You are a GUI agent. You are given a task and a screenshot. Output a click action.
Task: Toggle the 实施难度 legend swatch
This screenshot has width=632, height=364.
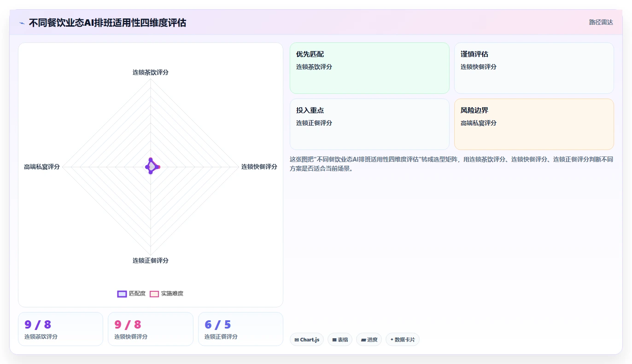pos(154,294)
